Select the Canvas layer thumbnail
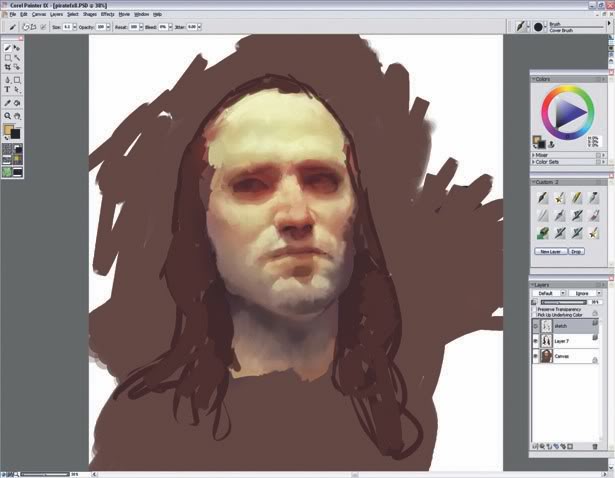The image size is (615, 478). pos(546,356)
